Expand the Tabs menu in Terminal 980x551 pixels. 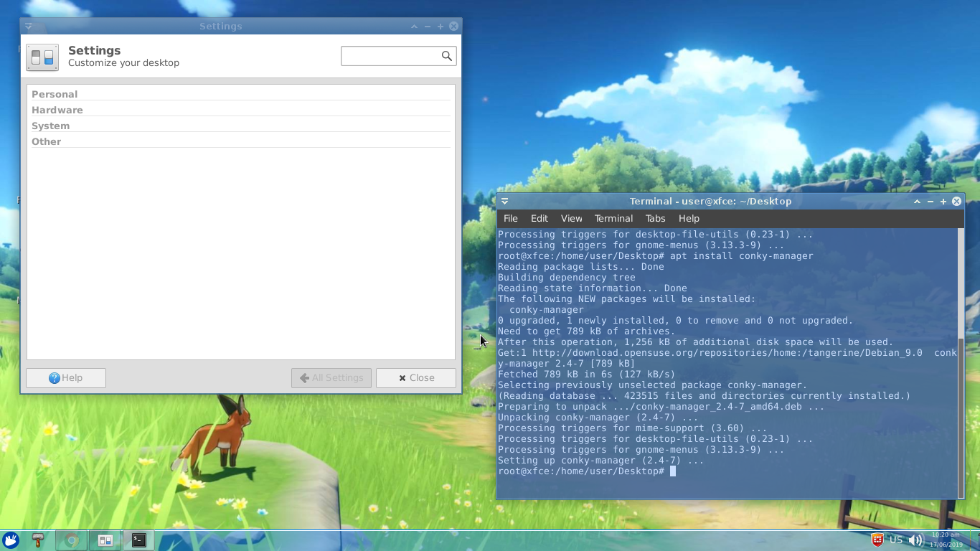[655, 219]
